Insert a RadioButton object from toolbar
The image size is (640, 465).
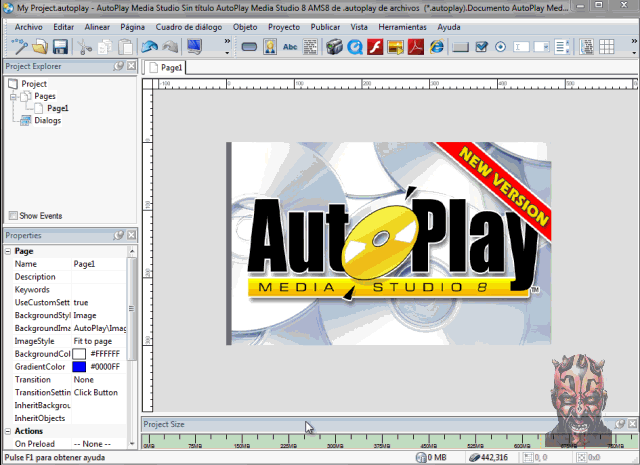point(500,47)
